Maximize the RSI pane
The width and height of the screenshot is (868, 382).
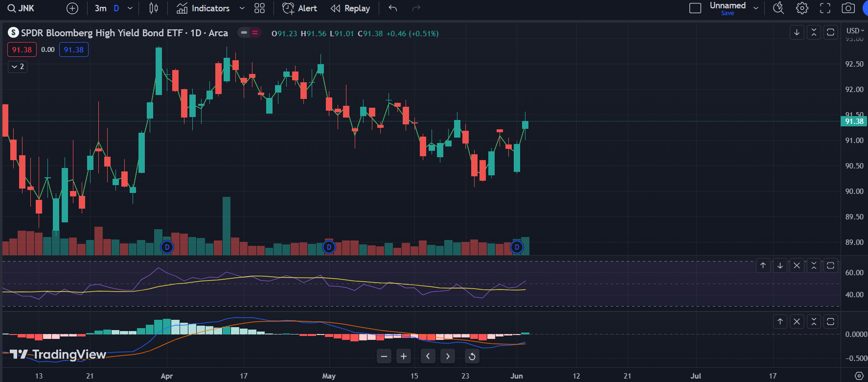coord(830,265)
